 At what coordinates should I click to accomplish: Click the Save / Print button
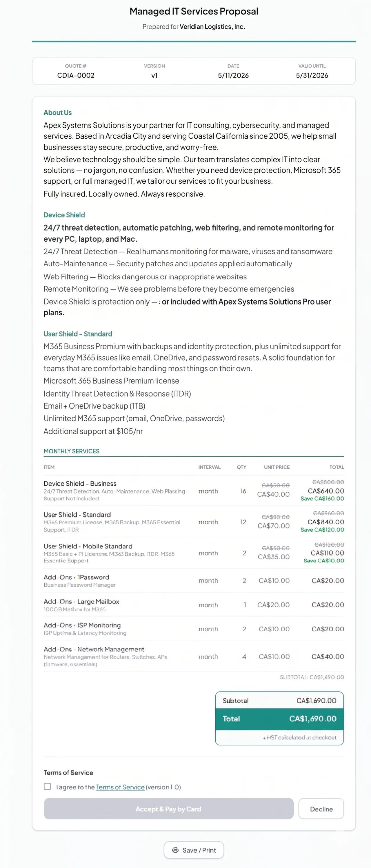(194, 850)
